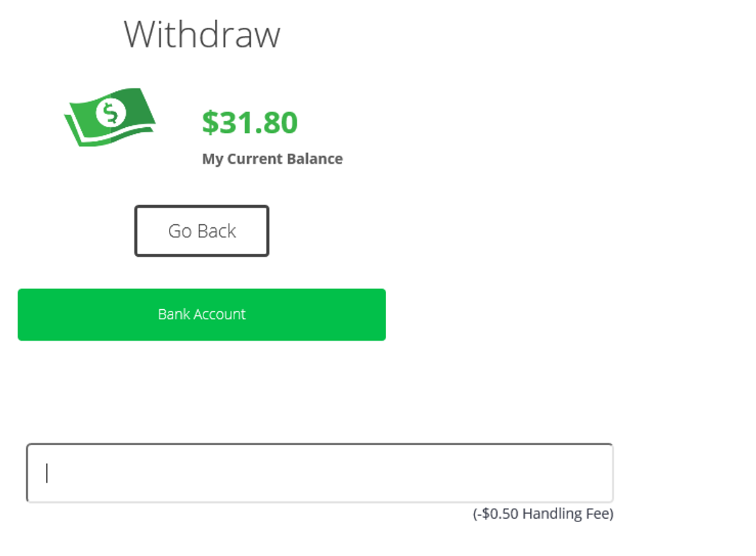Click the text cursor inside amount field
756x556 pixels.
(47, 473)
